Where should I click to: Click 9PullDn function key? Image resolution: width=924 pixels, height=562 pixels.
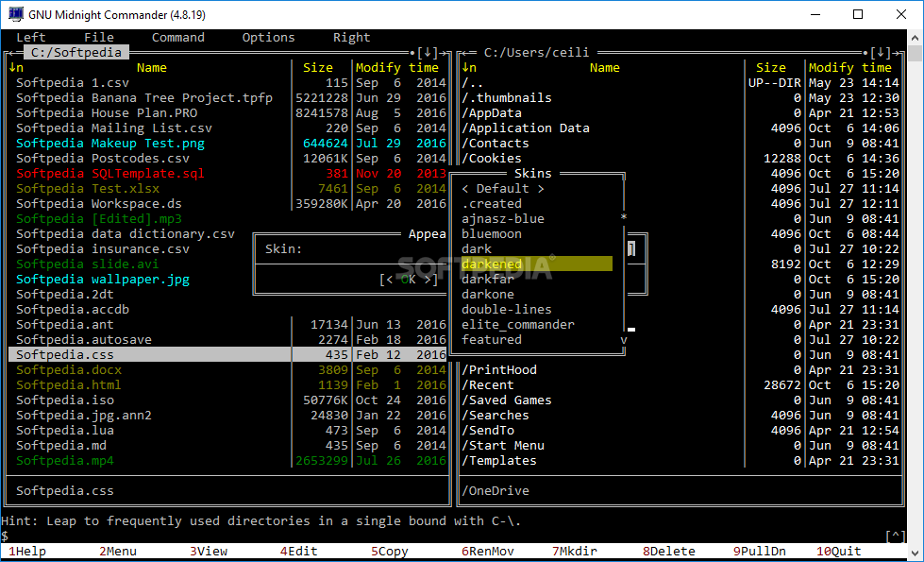(760, 552)
